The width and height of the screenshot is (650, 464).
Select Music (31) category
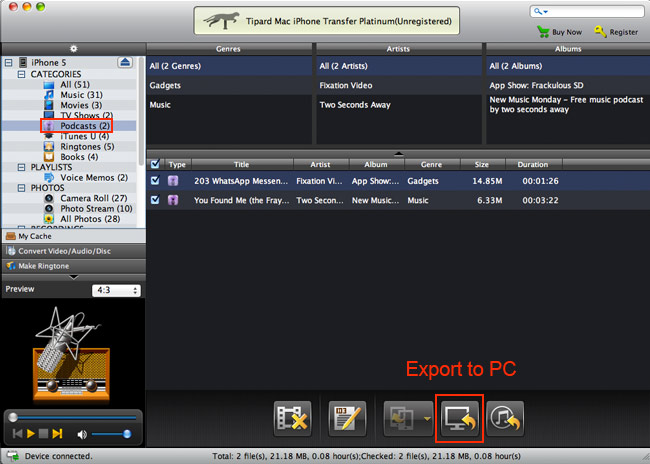tap(81, 95)
